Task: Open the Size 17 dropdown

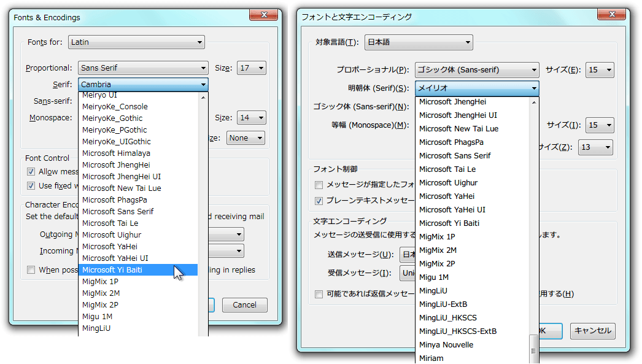Action: coord(252,68)
